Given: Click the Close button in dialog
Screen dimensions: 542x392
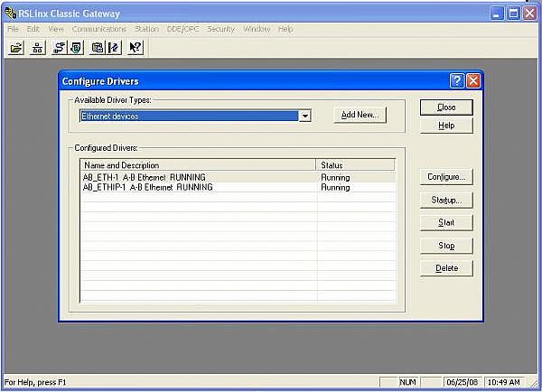Looking at the screenshot, I should 446,107.
